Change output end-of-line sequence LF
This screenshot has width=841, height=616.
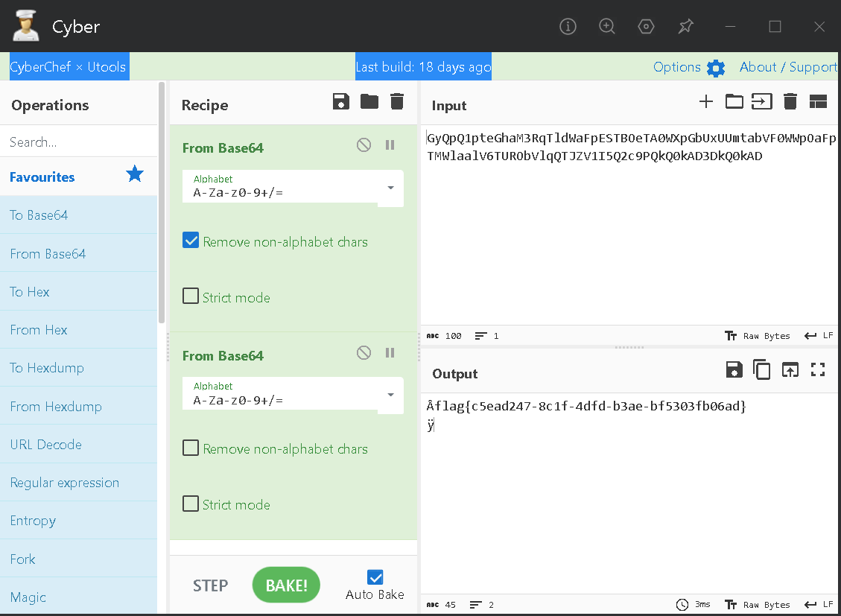(x=819, y=604)
